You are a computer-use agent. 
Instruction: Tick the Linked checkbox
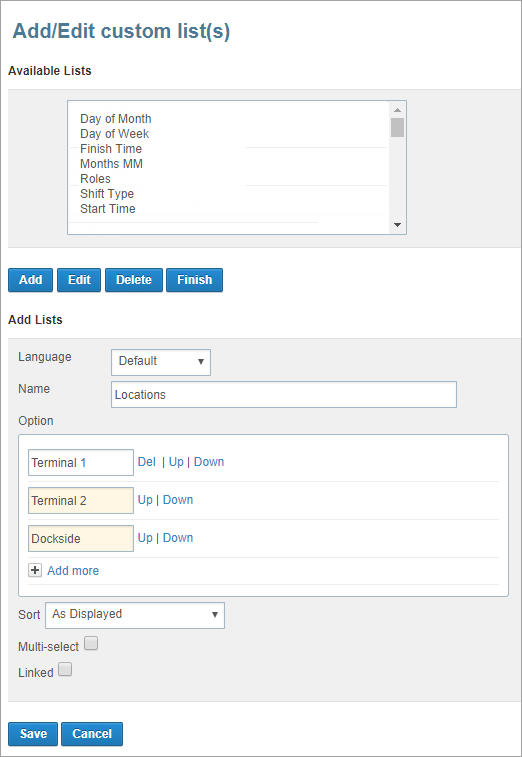pyautogui.click(x=65, y=670)
